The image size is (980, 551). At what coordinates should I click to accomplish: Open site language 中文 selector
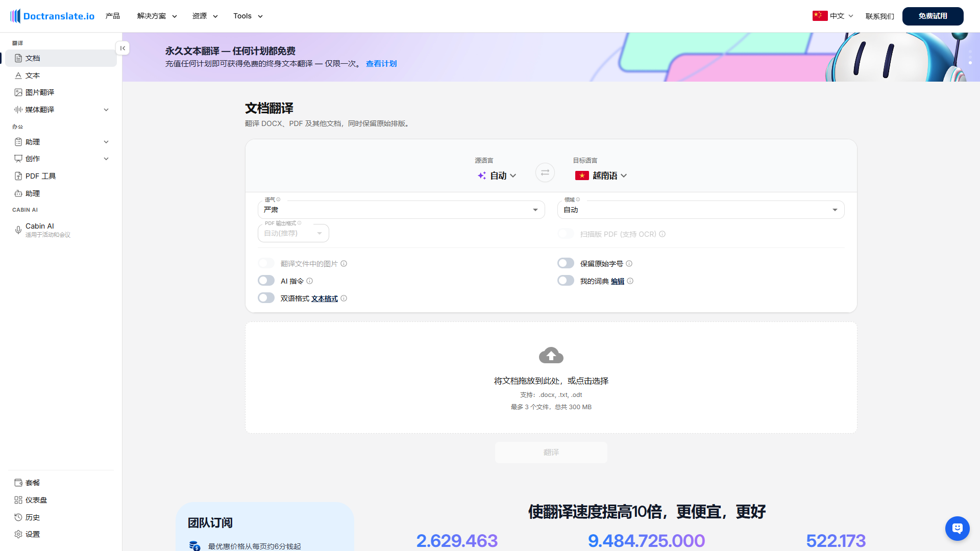pyautogui.click(x=832, y=16)
